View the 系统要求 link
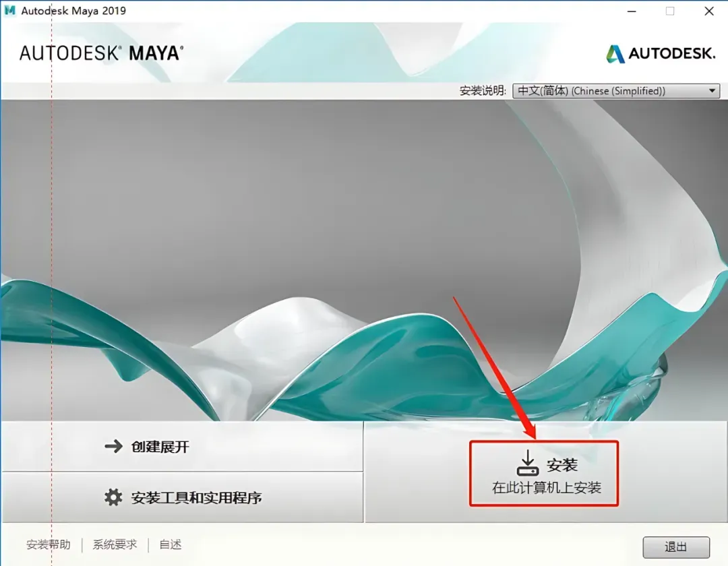This screenshot has height=566, width=728. (115, 544)
